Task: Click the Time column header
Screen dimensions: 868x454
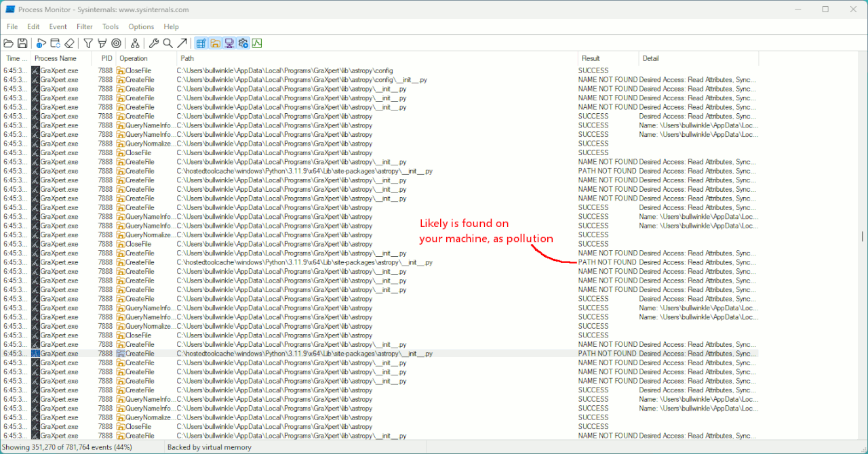Action: pos(17,58)
